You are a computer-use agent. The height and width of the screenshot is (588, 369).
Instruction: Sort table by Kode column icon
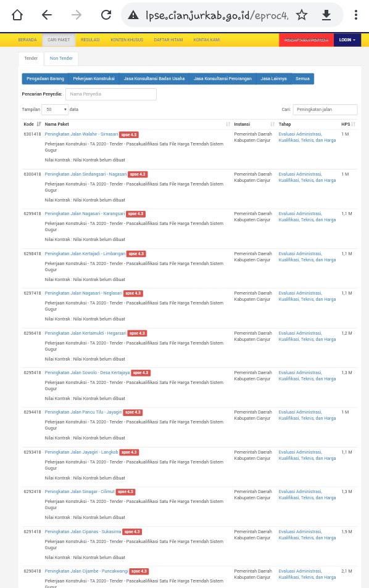coord(39,124)
